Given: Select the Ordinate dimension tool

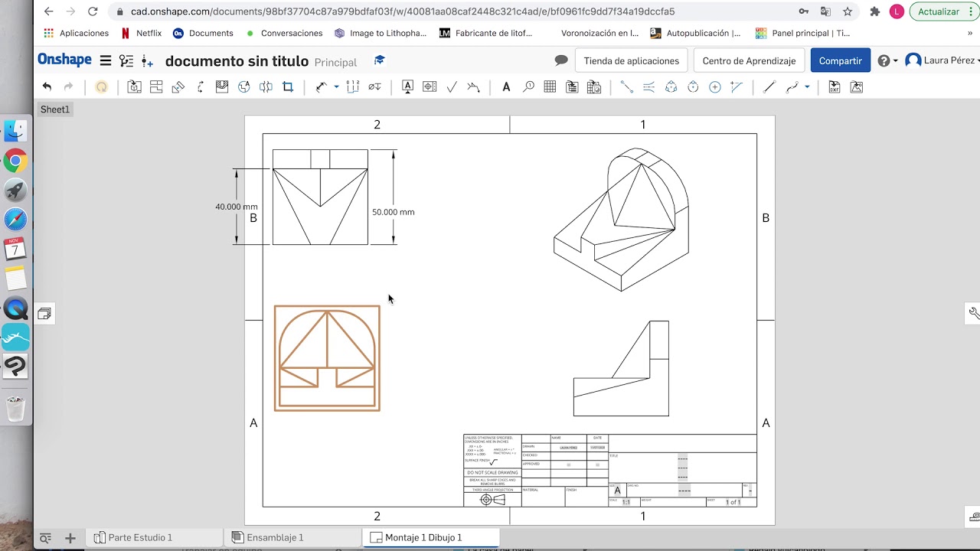Looking at the screenshot, I should click(353, 87).
